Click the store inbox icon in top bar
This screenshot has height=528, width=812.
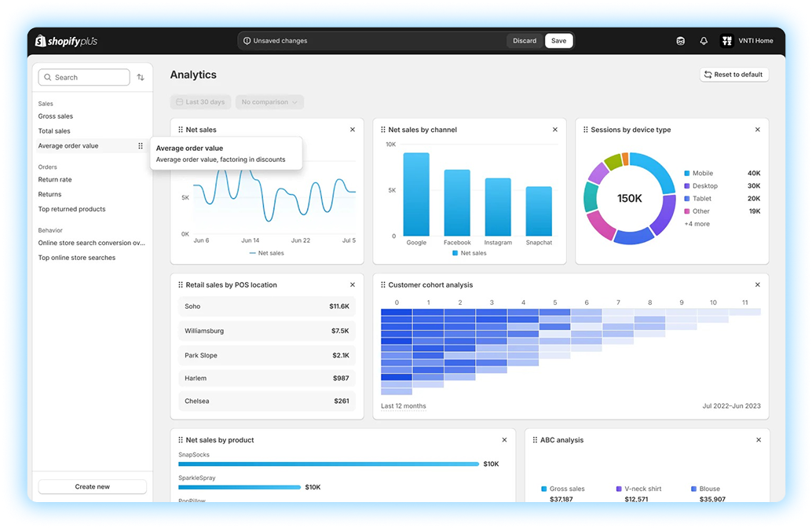(680, 41)
